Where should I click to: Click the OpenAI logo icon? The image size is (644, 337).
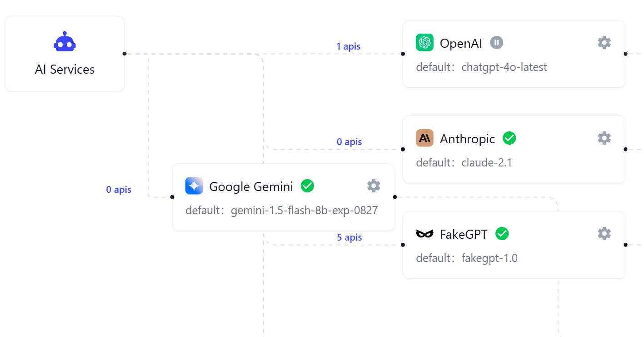click(x=424, y=43)
